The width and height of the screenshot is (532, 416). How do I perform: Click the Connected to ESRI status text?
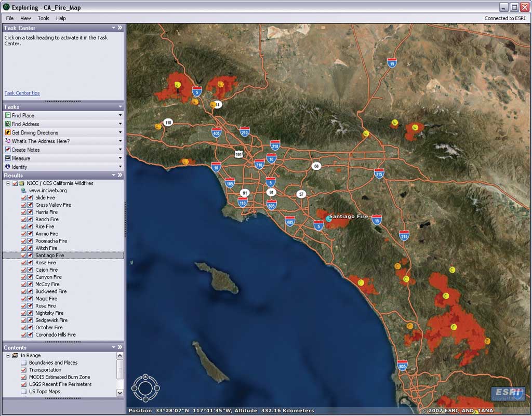click(x=505, y=18)
